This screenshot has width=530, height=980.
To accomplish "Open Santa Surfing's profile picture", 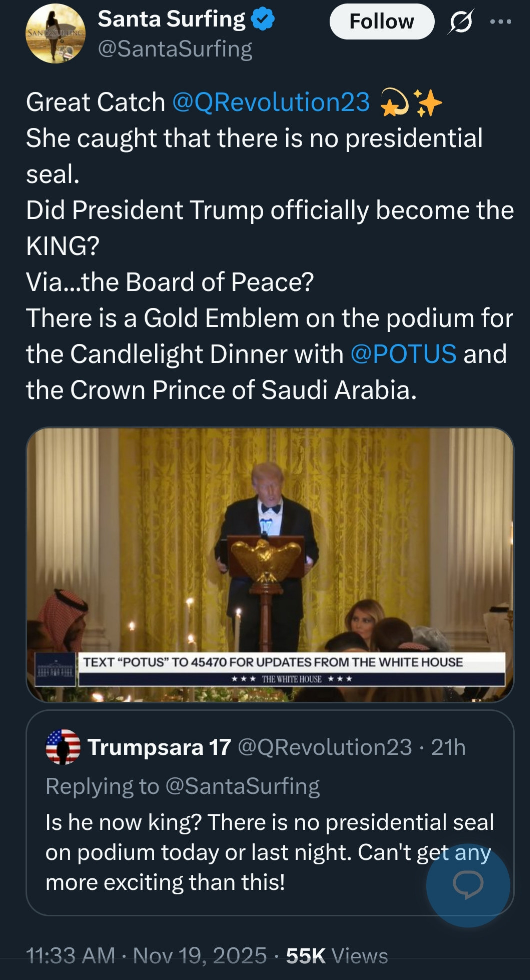I will (x=55, y=34).
